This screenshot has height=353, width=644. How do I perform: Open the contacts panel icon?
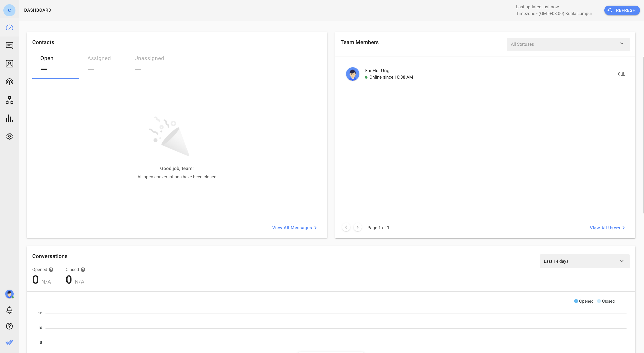click(x=9, y=63)
